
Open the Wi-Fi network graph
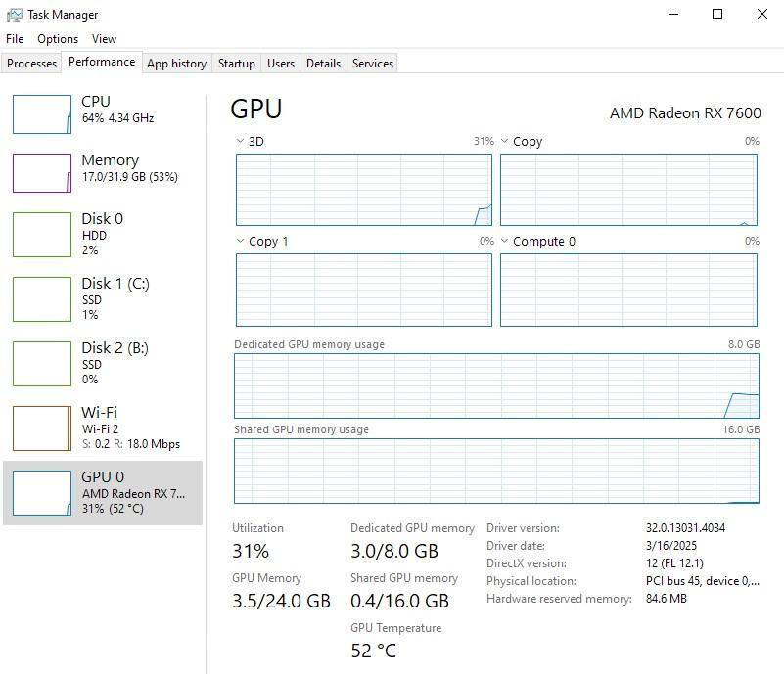pyautogui.click(x=42, y=427)
